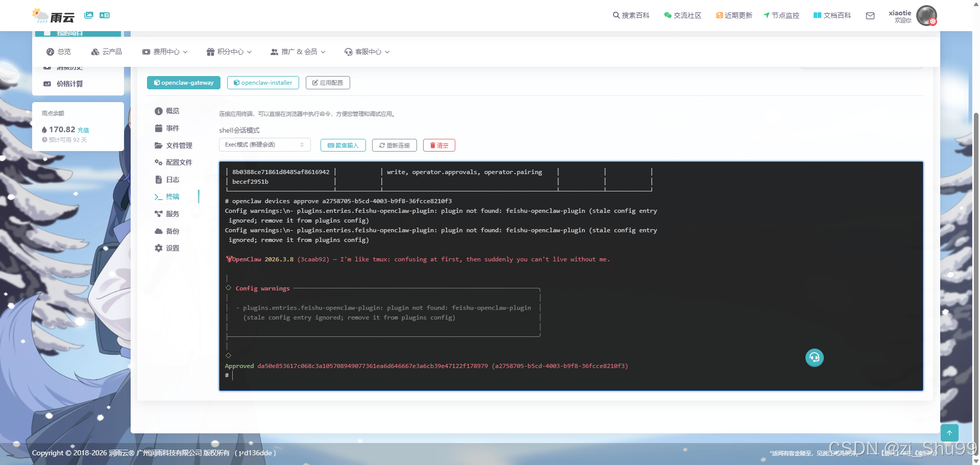This screenshot has height=465, width=980.
Task: Expand the 客服中心 dropdown menu
Action: (x=367, y=52)
